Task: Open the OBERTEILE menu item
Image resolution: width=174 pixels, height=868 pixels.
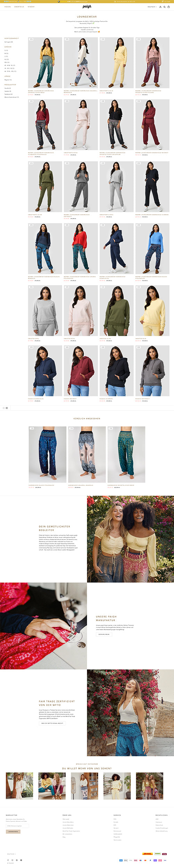Action: 19,7
